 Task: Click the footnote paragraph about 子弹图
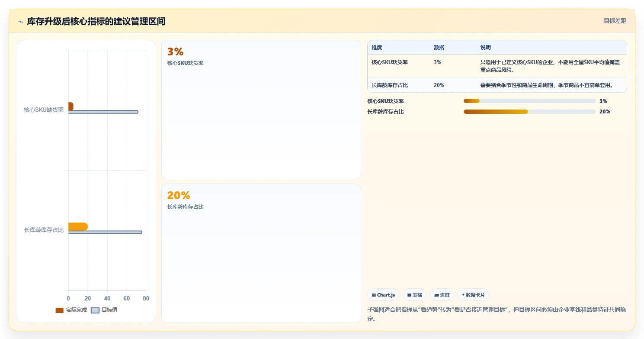click(x=497, y=314)
